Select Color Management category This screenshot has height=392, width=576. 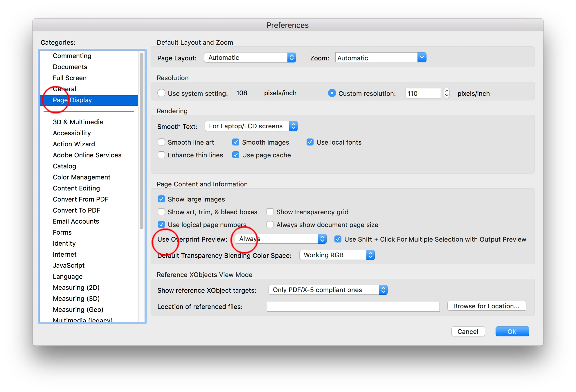[82, 177]
